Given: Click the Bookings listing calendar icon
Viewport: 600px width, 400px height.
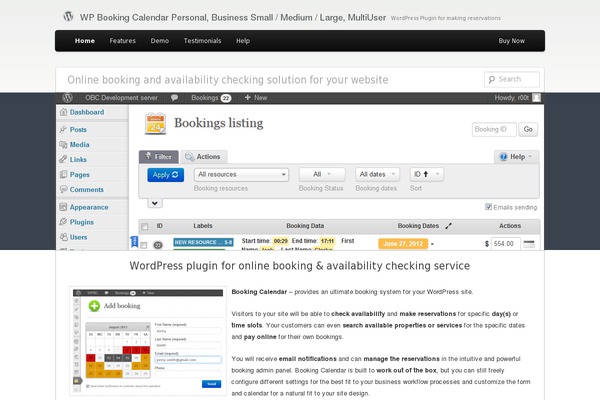Looking at the screenshot, I should click(155, 124).
